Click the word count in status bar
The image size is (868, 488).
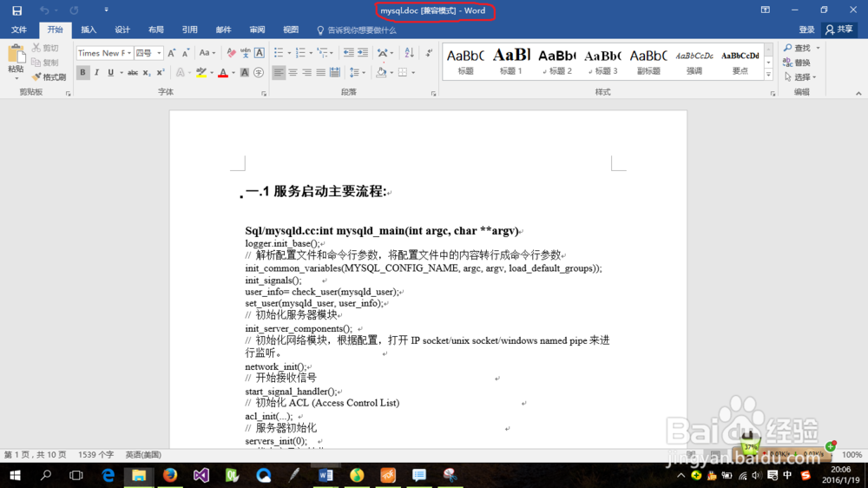coord(95,454)
